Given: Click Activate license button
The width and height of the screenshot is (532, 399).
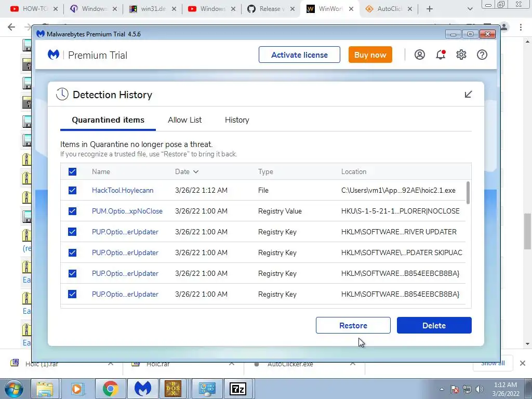Looking at the screenshot, I should (x=299, y=55).
